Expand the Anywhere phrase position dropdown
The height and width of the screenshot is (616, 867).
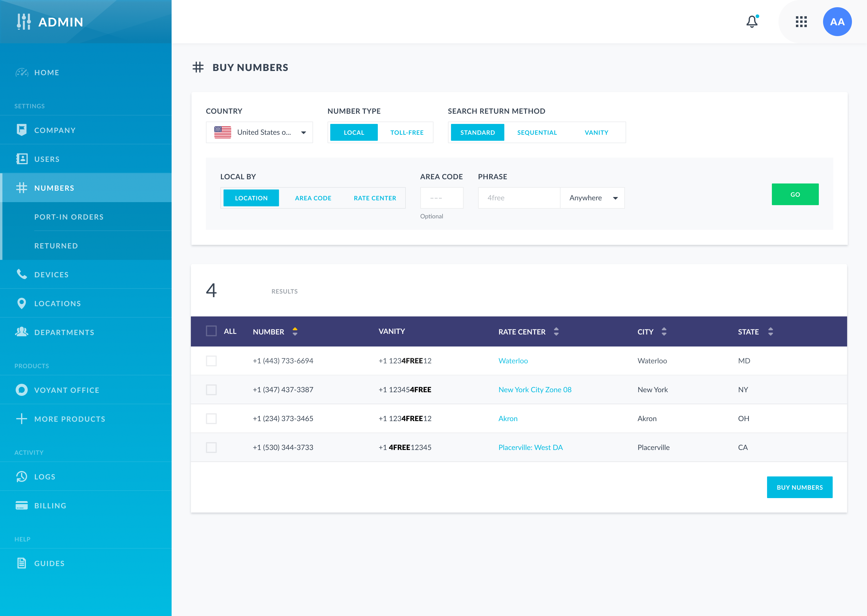(592, 198)
